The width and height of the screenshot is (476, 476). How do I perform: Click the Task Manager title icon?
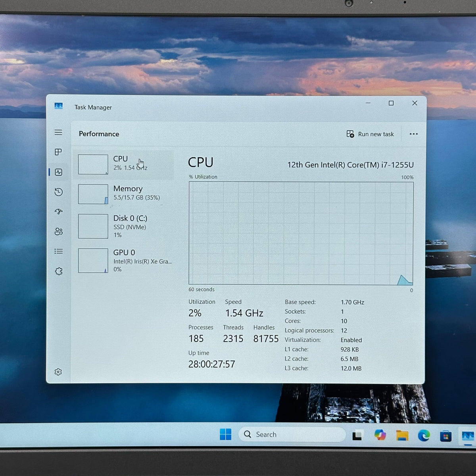[59, 106]
